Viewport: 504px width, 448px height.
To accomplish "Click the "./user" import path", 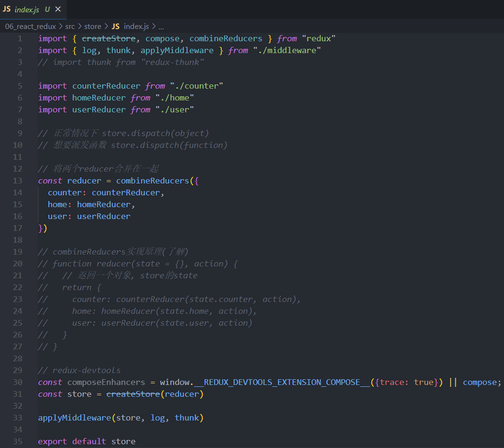I will point(174,110).
